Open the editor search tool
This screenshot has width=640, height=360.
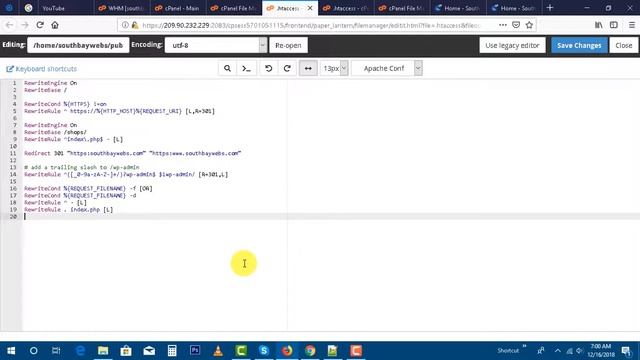pyautogui.click(x=227, y=69)
